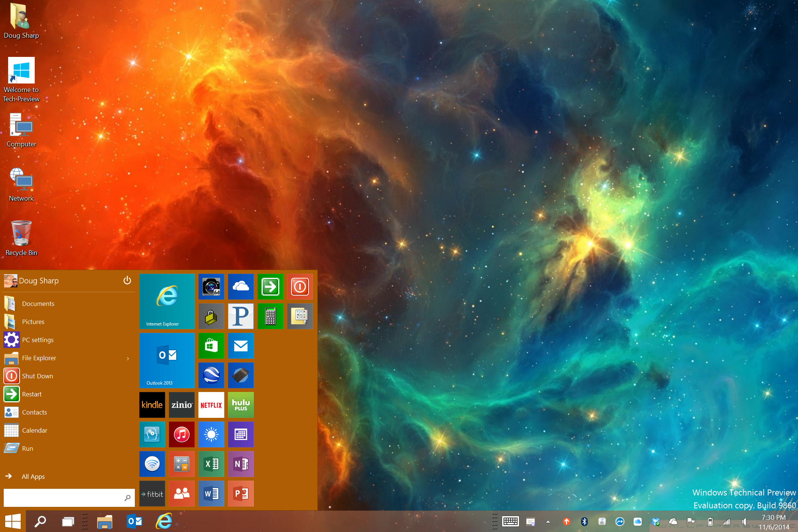Open the iTunes music note tile
Screen dimensions: 798x532
(182, 434)
